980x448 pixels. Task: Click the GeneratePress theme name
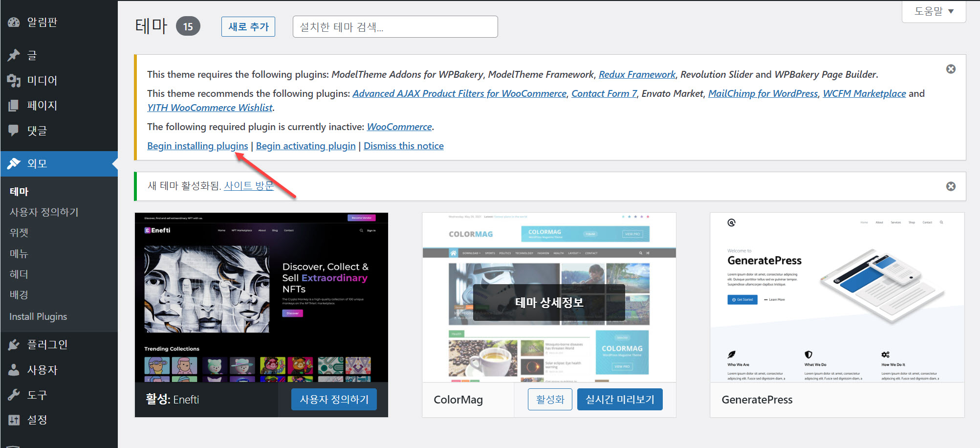pos(757,400)
